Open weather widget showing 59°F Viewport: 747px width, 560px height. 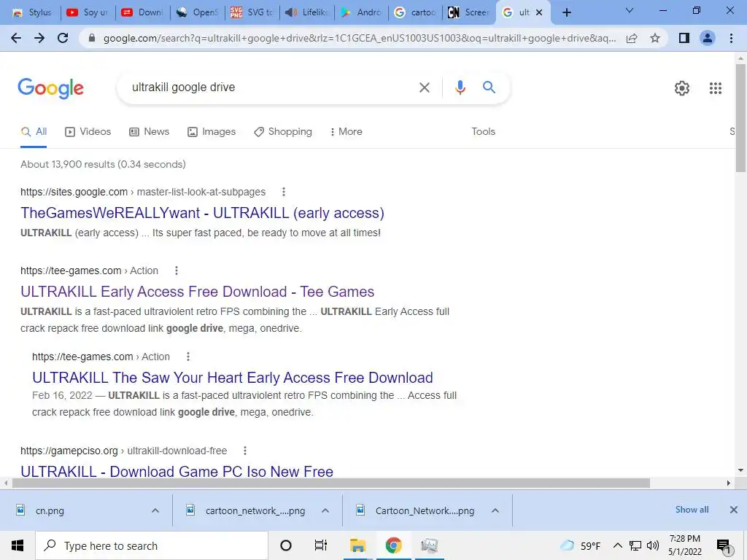pos(580,545)
